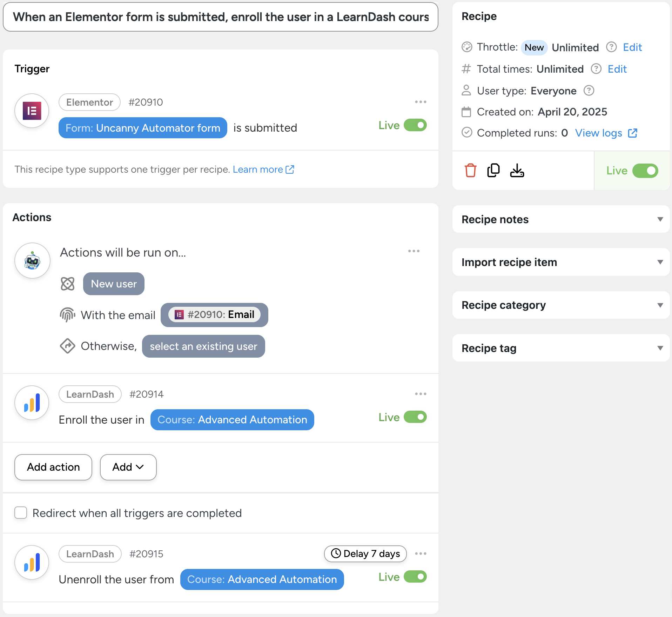Click the red trash delete recipe icon
This screenshot has width=672, height=617.
click(x=470, y=171)
